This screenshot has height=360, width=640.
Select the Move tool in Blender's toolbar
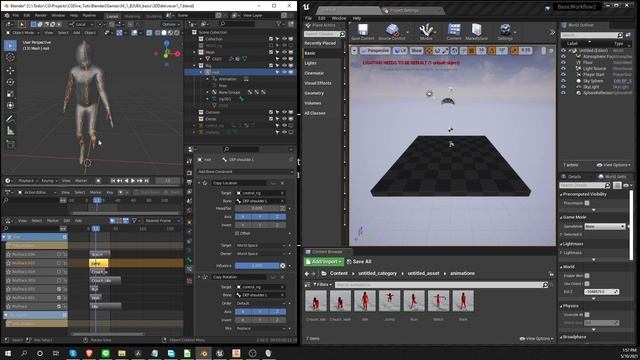pos(10,70)
